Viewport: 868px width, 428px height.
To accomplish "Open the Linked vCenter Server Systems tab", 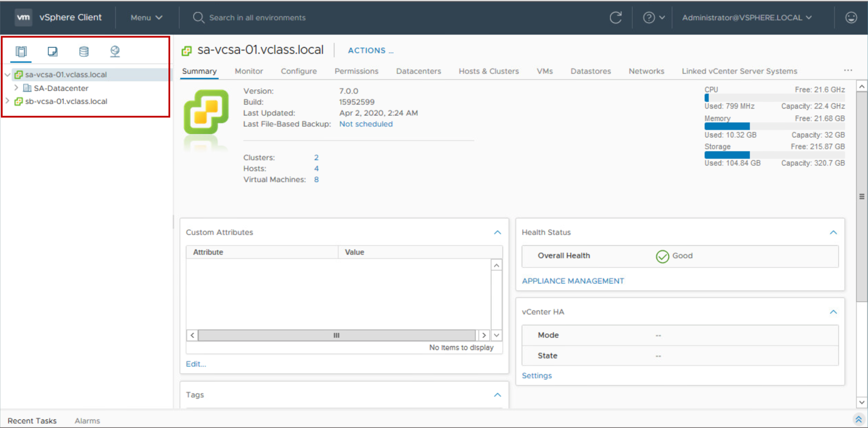I will [739, 71].
